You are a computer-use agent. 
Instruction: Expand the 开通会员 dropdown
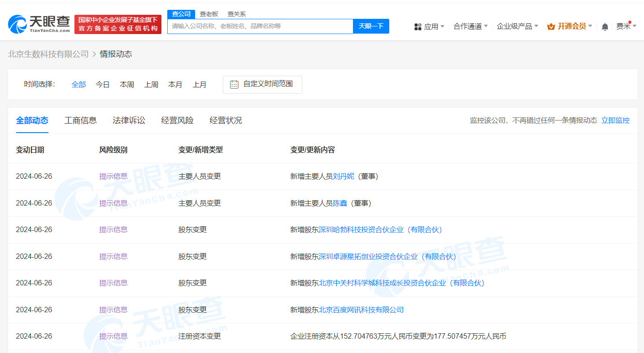pos(570,26)
